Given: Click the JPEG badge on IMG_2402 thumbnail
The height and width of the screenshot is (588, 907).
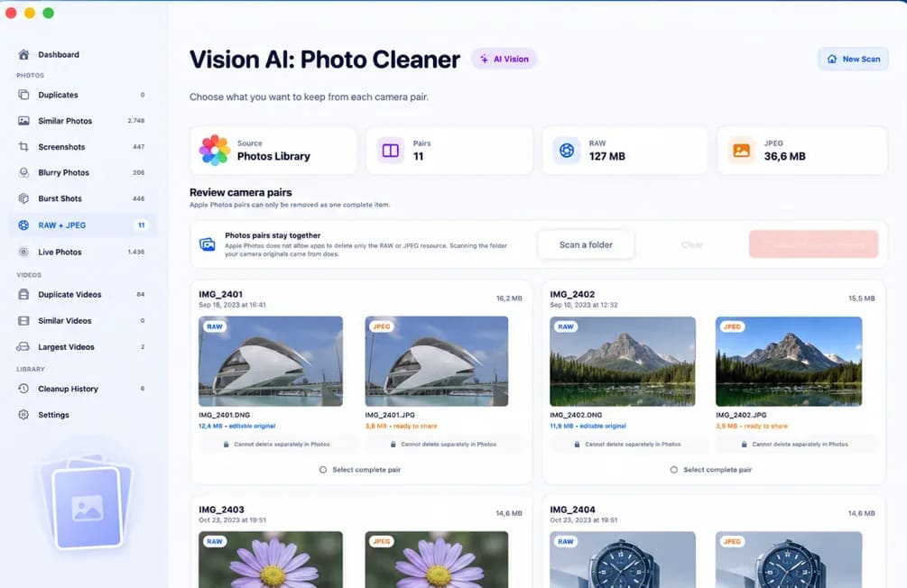Looking at the screenshot, I should [732, 326].
